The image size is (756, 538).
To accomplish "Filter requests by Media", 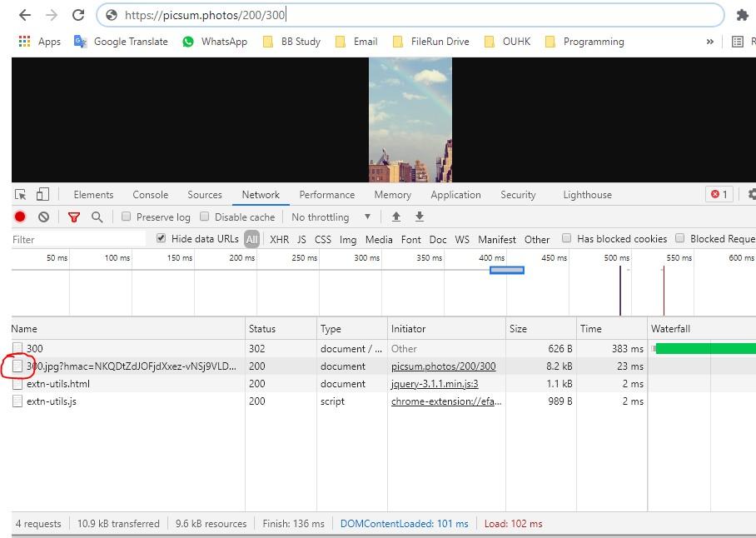I will pyautogui.click(x=379, y=239).
